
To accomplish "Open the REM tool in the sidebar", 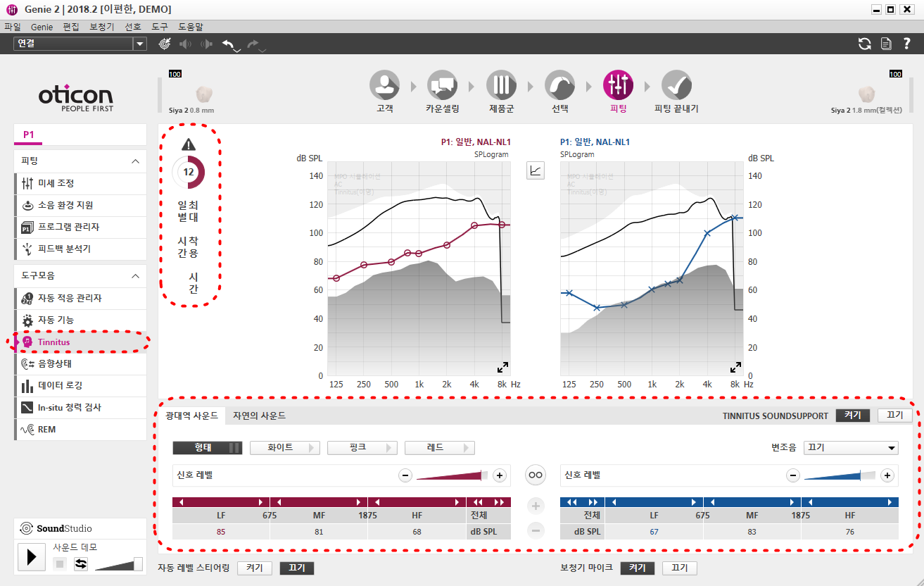I will pyautogui.click(x=80, y=429).
